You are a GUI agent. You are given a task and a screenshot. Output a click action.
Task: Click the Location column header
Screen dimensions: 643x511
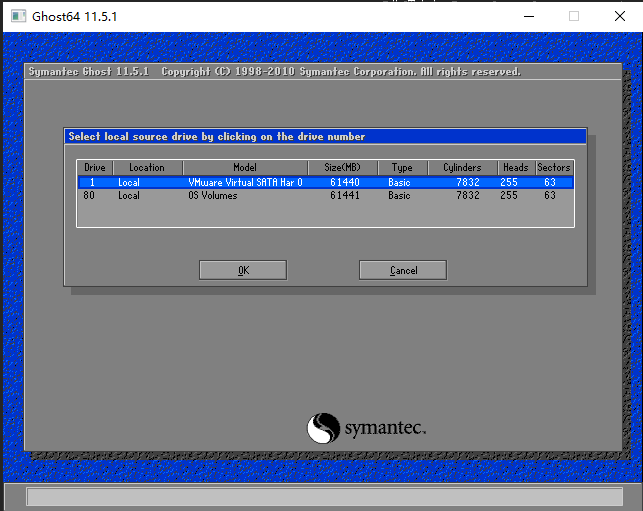click(x=147, y=168)
